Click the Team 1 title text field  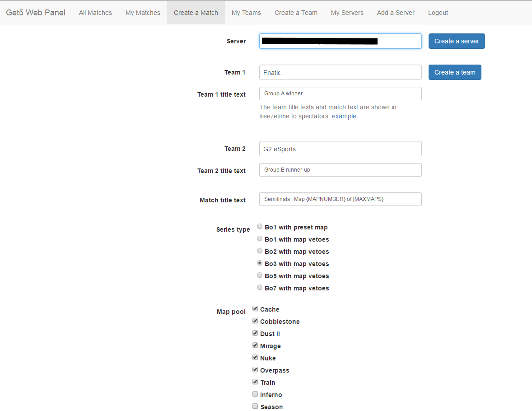pos(340,93)
